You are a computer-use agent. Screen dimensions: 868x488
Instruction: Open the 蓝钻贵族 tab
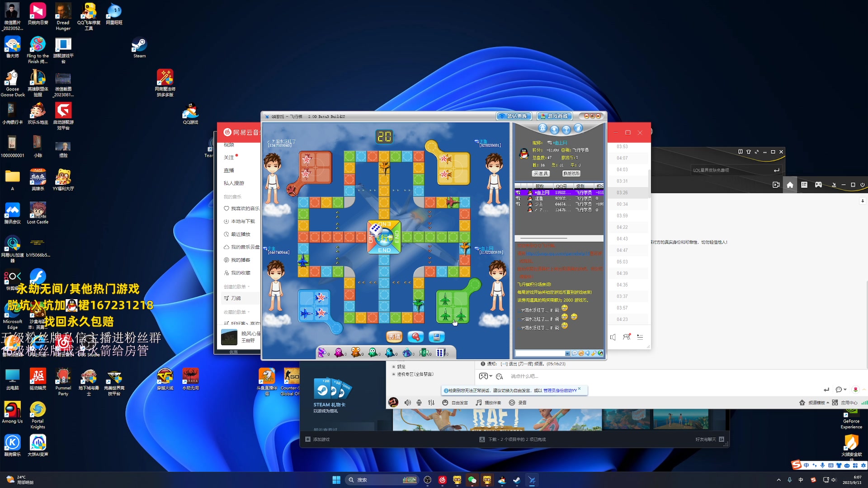click(x=514, y=116)
